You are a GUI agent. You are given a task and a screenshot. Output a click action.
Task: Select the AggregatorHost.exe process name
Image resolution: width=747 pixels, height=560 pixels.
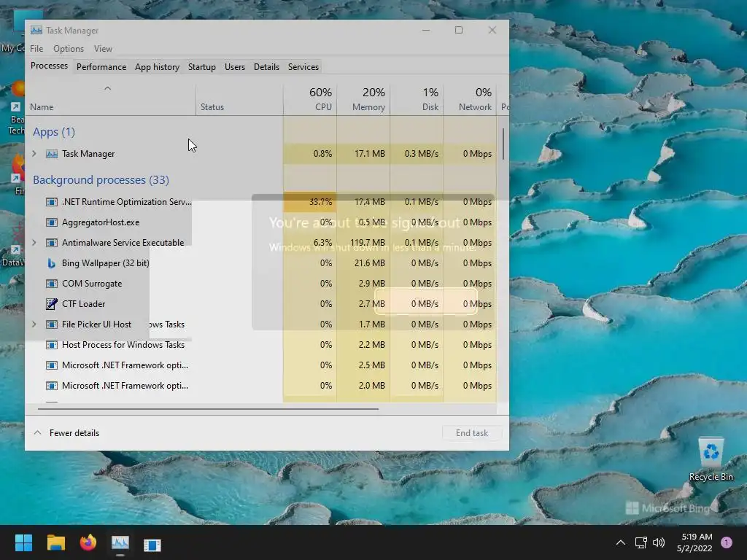pos(101,222)
